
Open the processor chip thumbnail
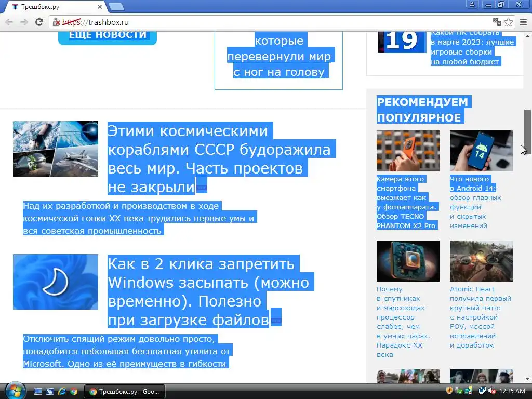pyautogui.click(x=408, y=261)
